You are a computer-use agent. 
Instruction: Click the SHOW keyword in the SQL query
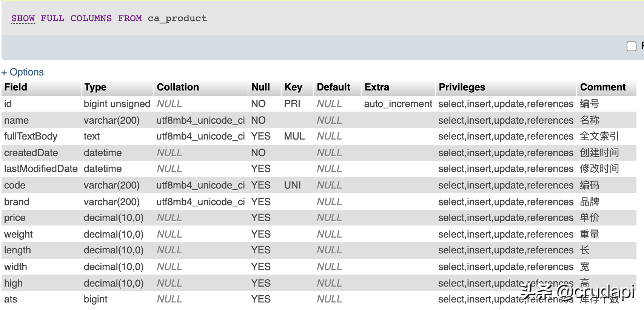coord(23,18)
